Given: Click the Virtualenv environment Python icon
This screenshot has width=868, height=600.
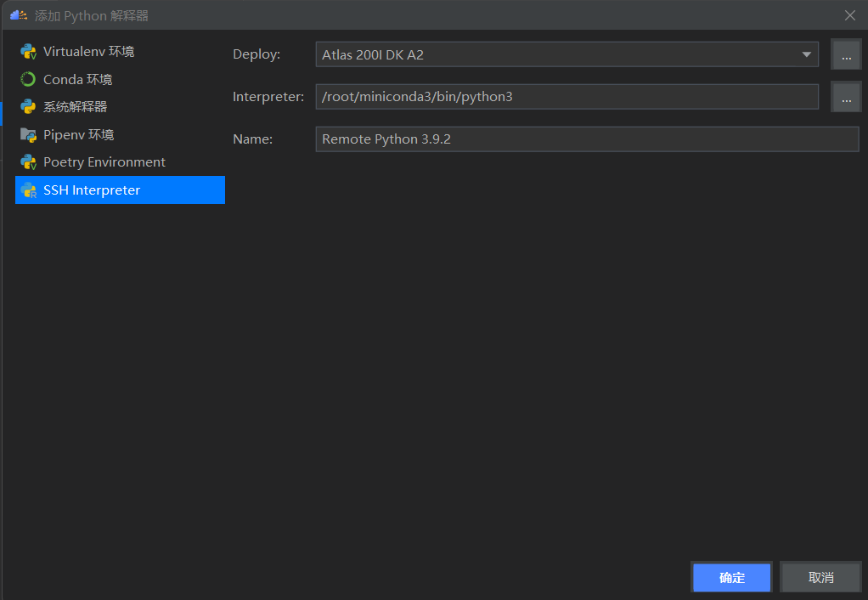Looking at the screenshot, I should click(28, 52).
